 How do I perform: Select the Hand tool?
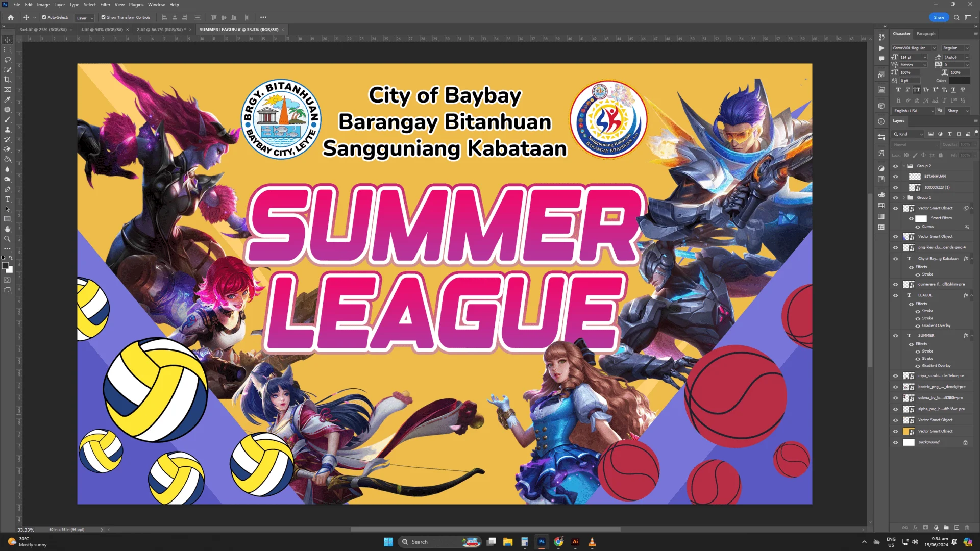(x=7, y=229)
